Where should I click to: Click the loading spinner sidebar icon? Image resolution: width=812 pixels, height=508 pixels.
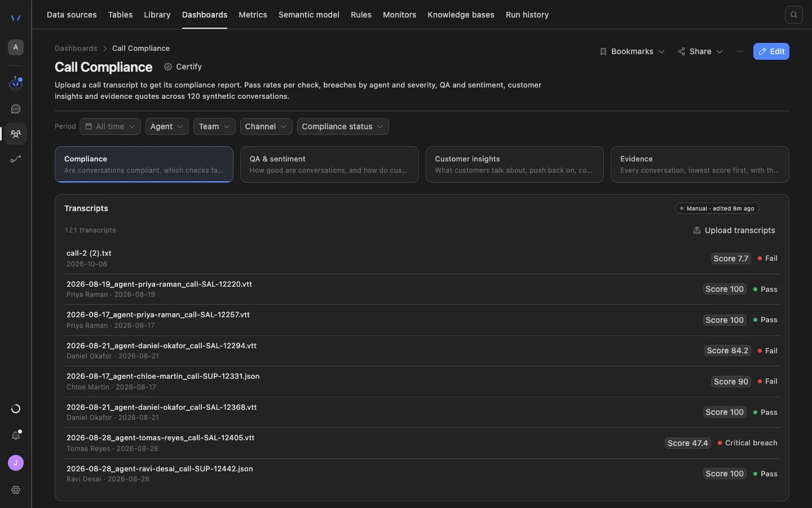coord(16,409)
